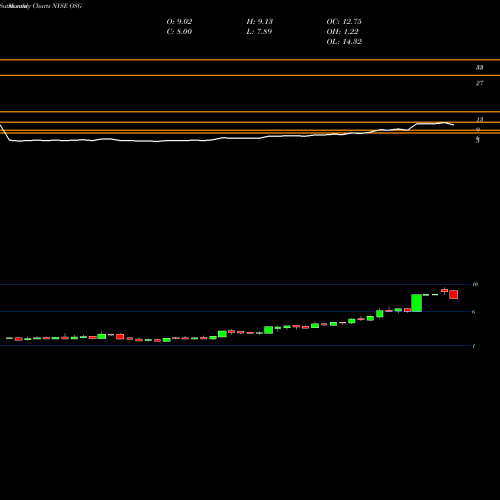Click the "OH: 1.22" readout
The image size is (500, 500).
click(342, 32)
